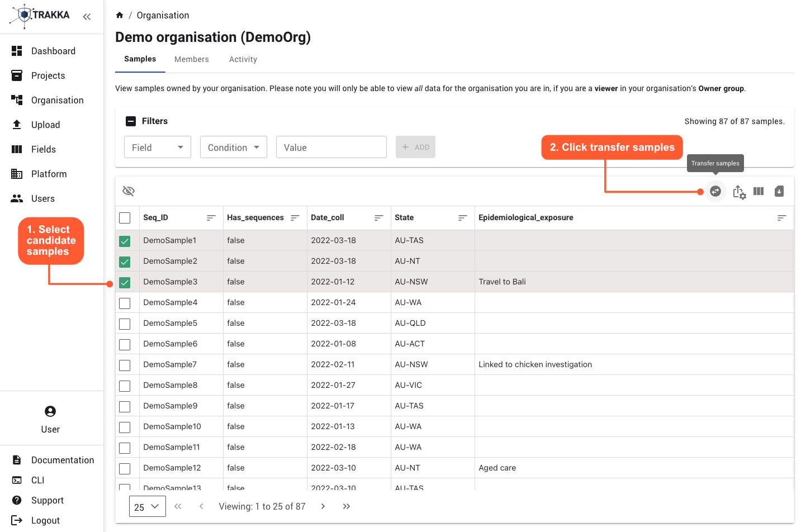Viewport: 801px width, 532px height.
Task: Open Projects in sidebar
Action: (x=51, y=75)
